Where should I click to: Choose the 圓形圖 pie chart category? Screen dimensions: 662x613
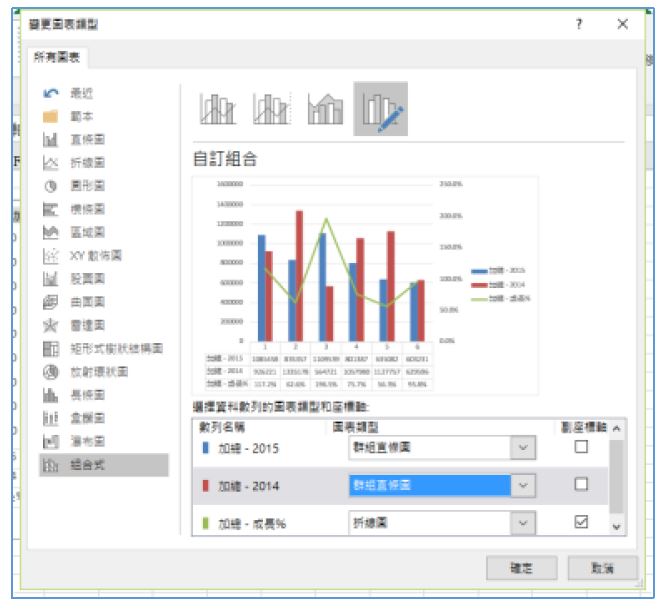coord(87,185)
